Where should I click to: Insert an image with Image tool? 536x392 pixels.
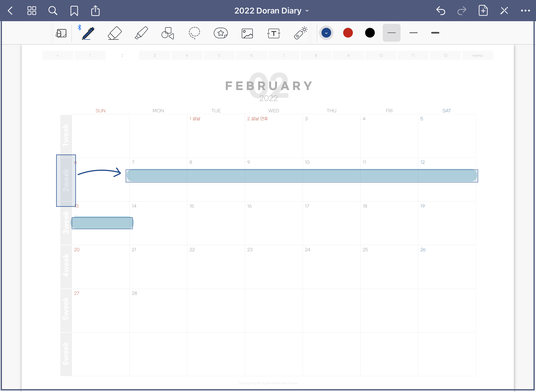247,33
